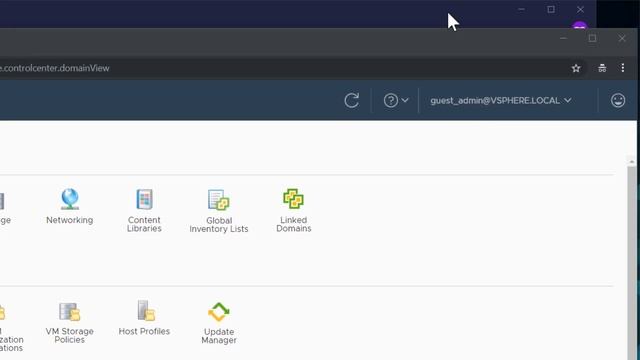Close the background window behind the browser
The image size is (640, 360).
click(x=580, y=9)
